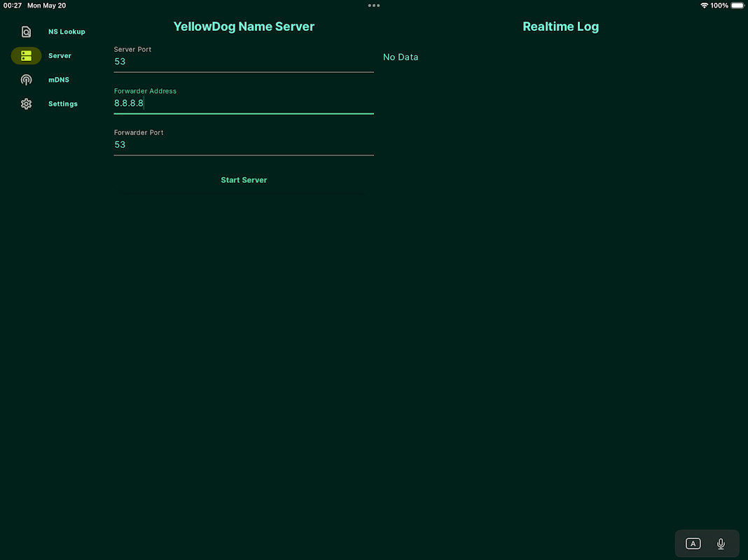This screenshot has height=560, width=748.
Task: Click the Realtime Log heading
Action: point(560,27)
